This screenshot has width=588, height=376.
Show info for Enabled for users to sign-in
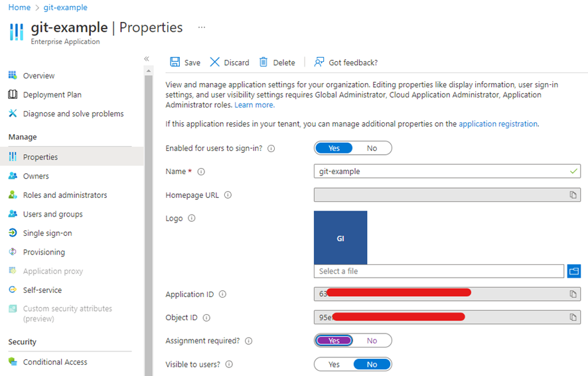[271, 149]
